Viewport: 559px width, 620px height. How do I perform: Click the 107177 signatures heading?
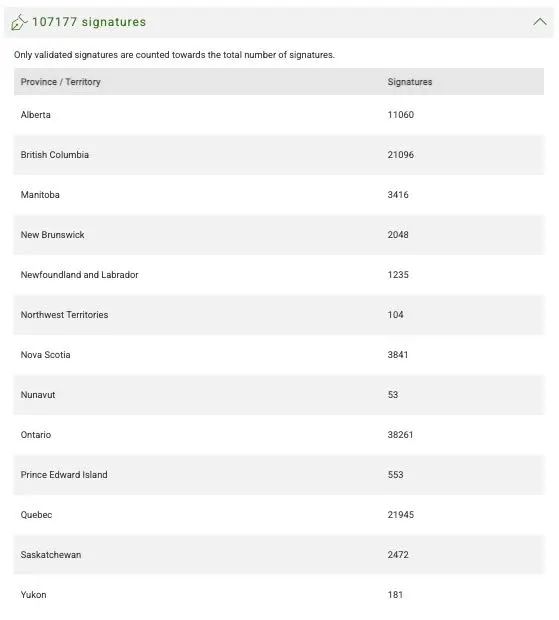(89, 22)
